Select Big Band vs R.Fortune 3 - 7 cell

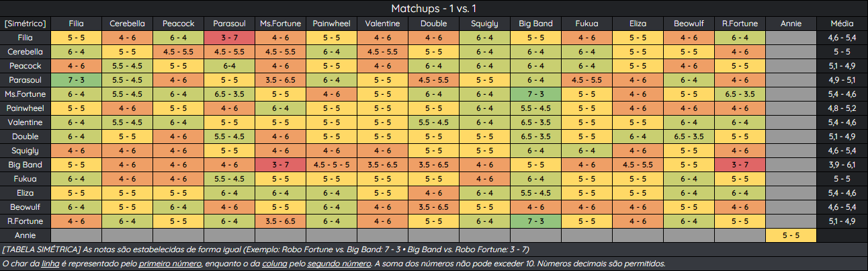click(740, 165)
